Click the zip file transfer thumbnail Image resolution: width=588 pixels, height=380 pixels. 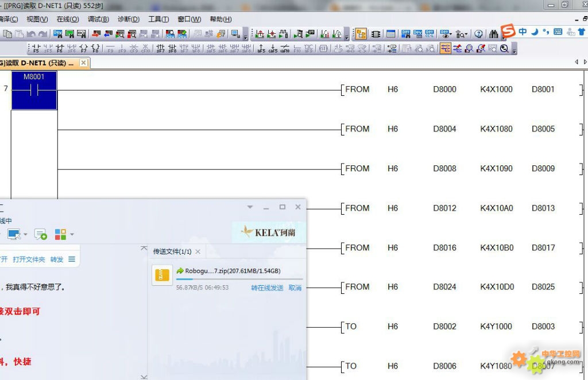[162, 275]
